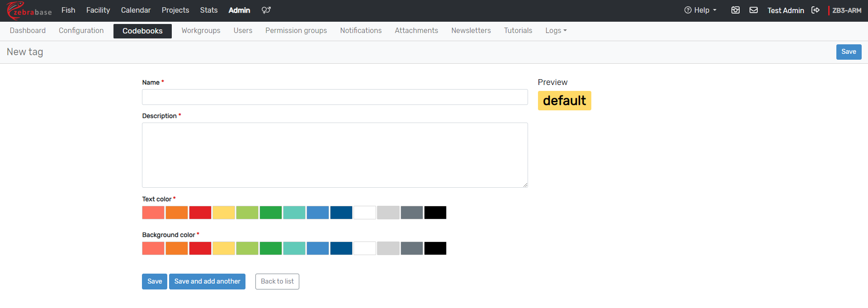This screenshot has height=308, width=868.
Task: Click into the Description text area
Action: coord(335,155)
